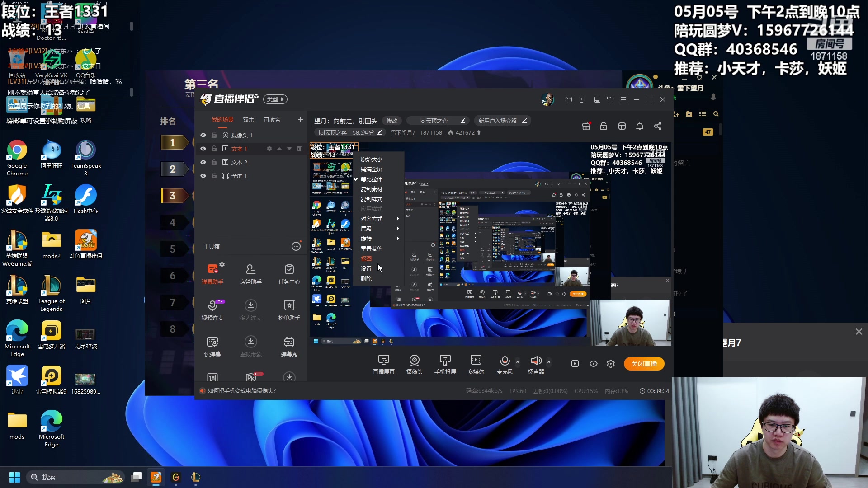Screen dimensions: 868x488
Task: Open 读弹幕 tool
Action: (212, 346)
